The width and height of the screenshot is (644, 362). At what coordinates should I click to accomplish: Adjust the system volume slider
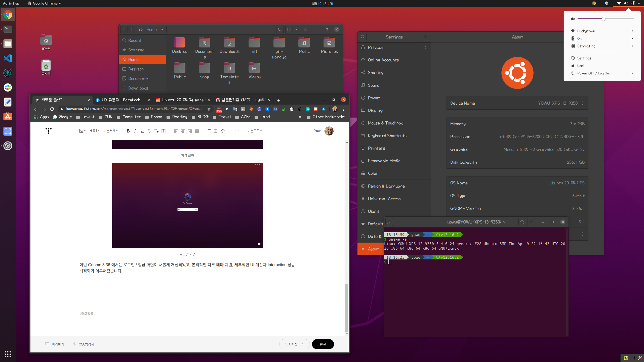603,19
